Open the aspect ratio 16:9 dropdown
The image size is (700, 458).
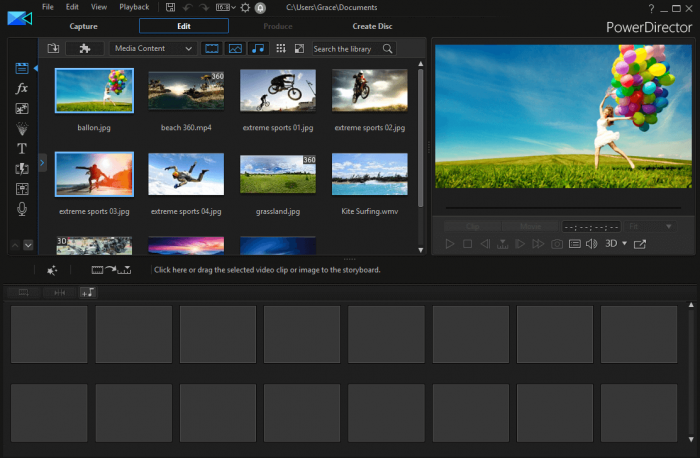click(x=228, y=7)
